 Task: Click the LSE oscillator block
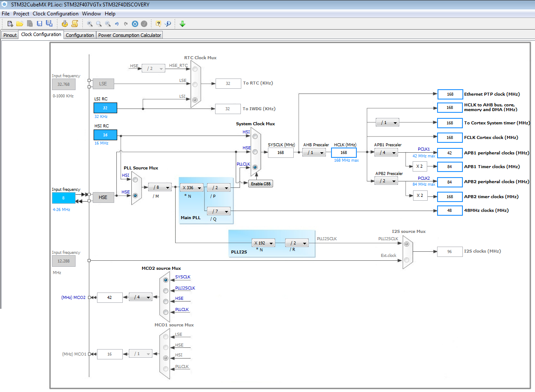point(103,84)
